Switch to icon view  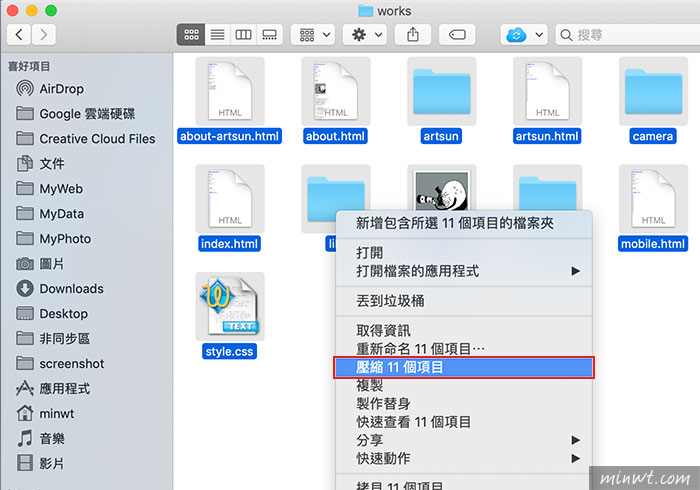pos(191,34)
